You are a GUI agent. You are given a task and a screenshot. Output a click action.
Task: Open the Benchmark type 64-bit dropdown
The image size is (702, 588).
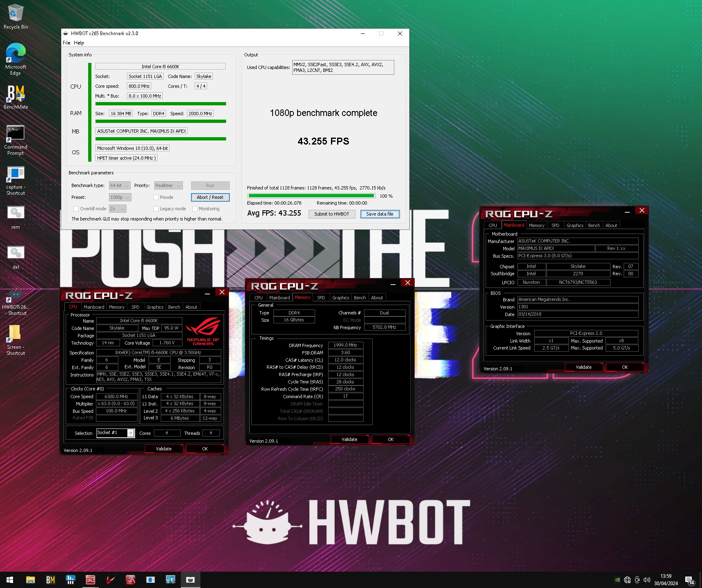120,185
